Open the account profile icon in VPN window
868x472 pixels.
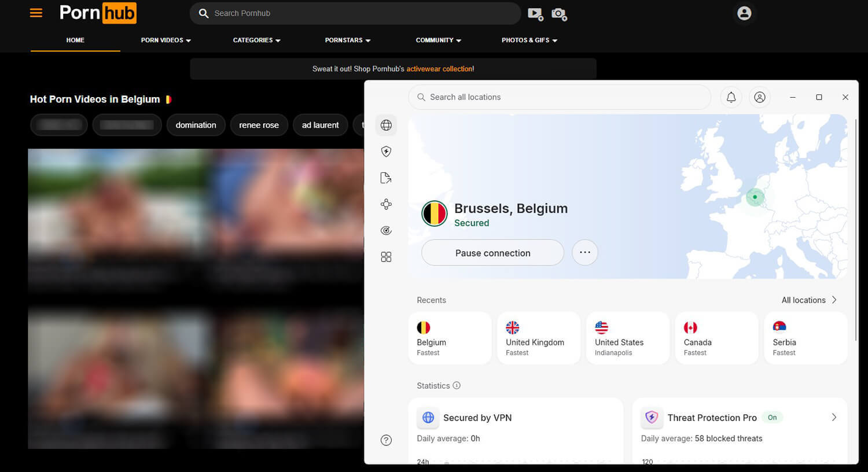click(760, 97)
